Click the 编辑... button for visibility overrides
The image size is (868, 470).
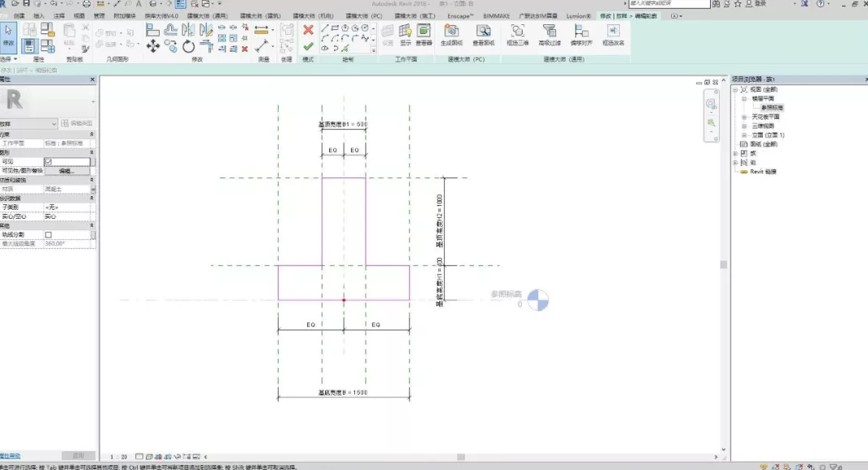pos(66,171)
